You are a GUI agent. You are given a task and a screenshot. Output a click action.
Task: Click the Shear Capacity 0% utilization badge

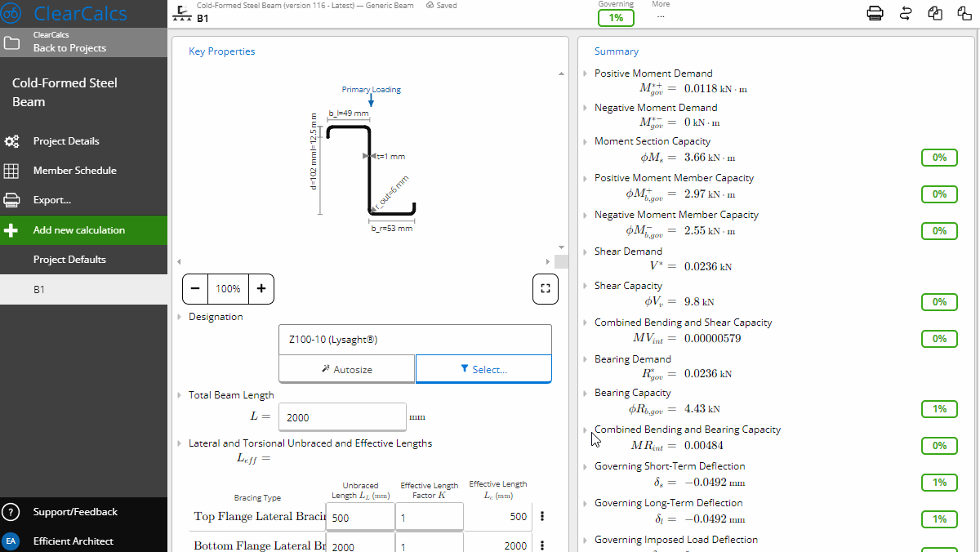pos(939,302)
